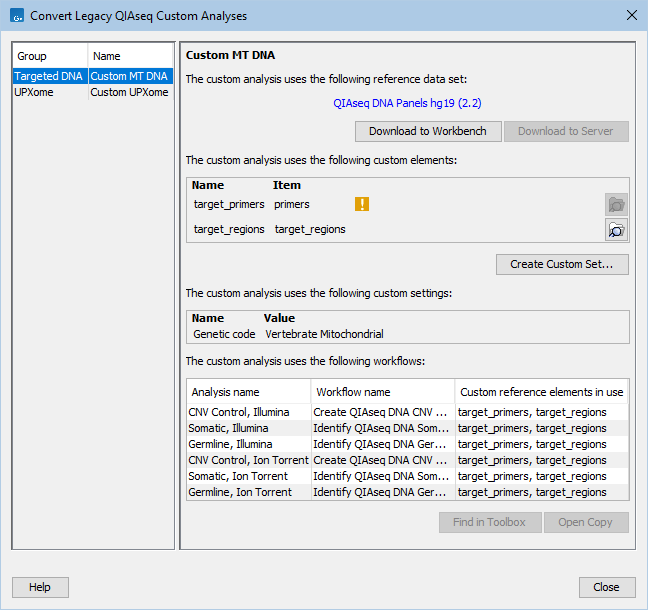Viewport: 648px width, 610px height.
Task: Click the target_regions item value
Action: (x=310, y=229)
